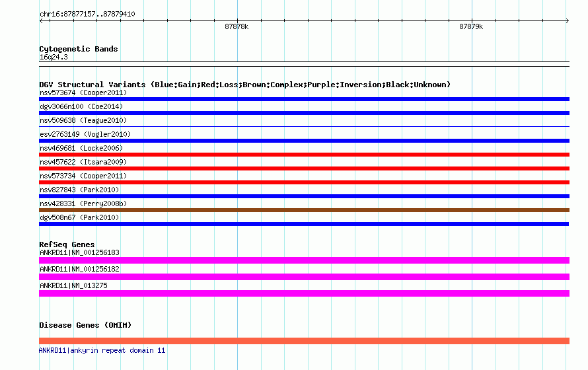Click the esv2763149 (Vogler2010) label

(85, 134)
